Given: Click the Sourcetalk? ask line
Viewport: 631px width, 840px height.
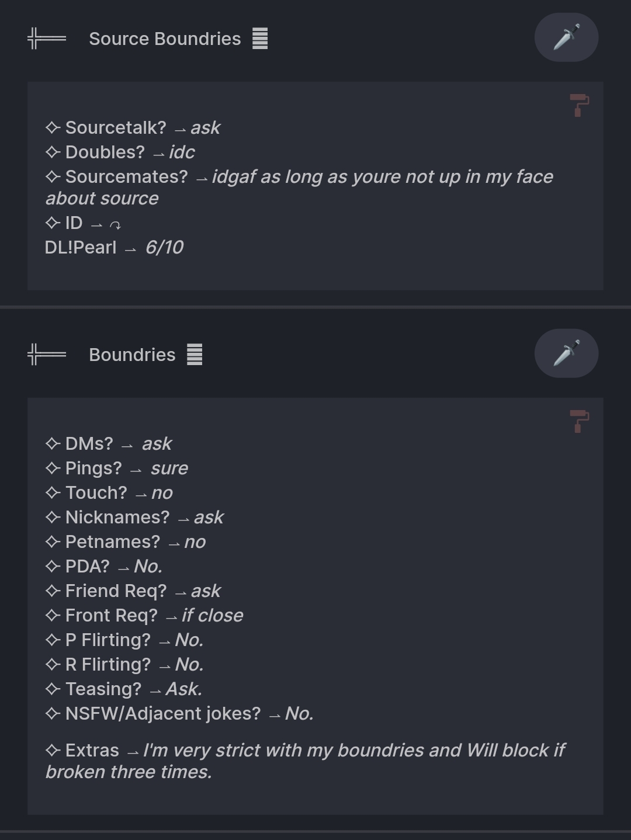Looking at the screenshot, I should pos(133,127).
